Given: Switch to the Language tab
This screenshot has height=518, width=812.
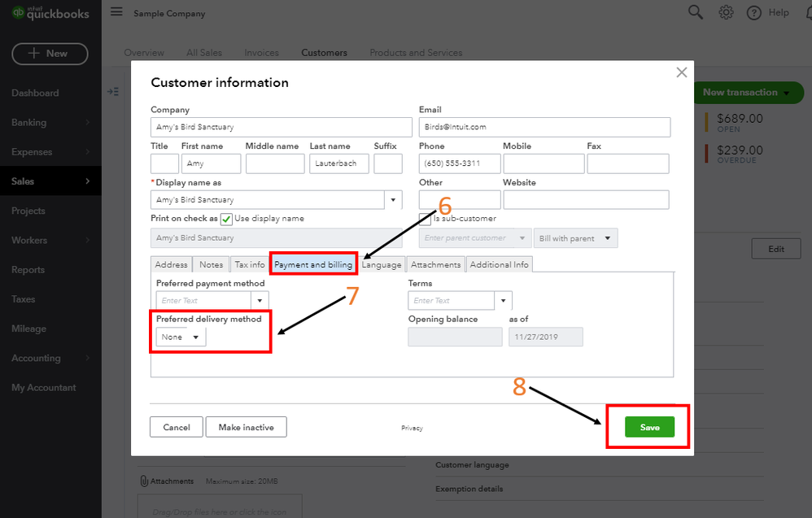Looking at the screenshot, I should click(x=382, y=264).
